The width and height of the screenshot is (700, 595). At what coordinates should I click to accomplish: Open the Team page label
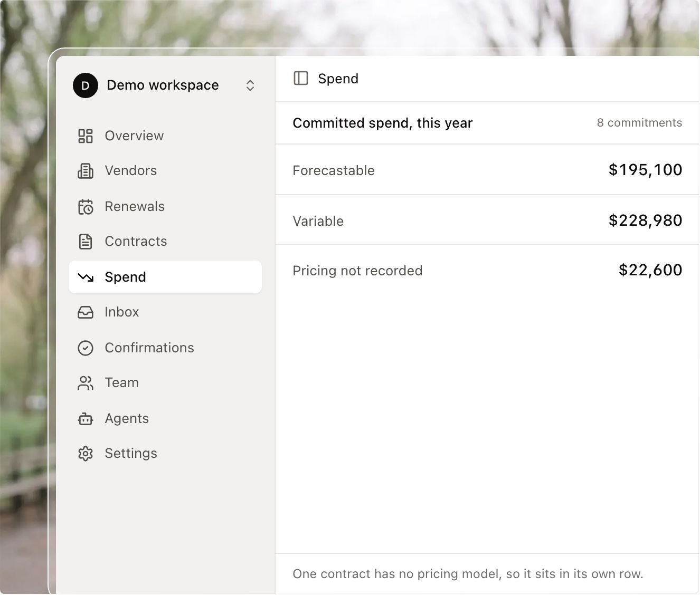(122, 383)
